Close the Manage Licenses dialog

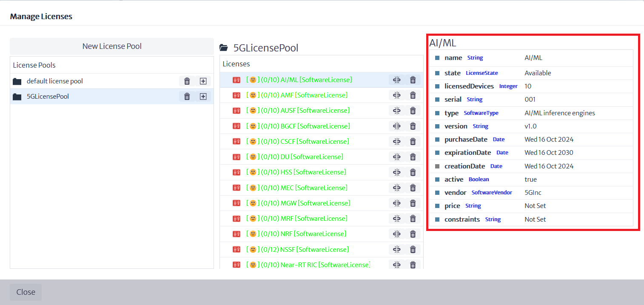pos(26,292)
